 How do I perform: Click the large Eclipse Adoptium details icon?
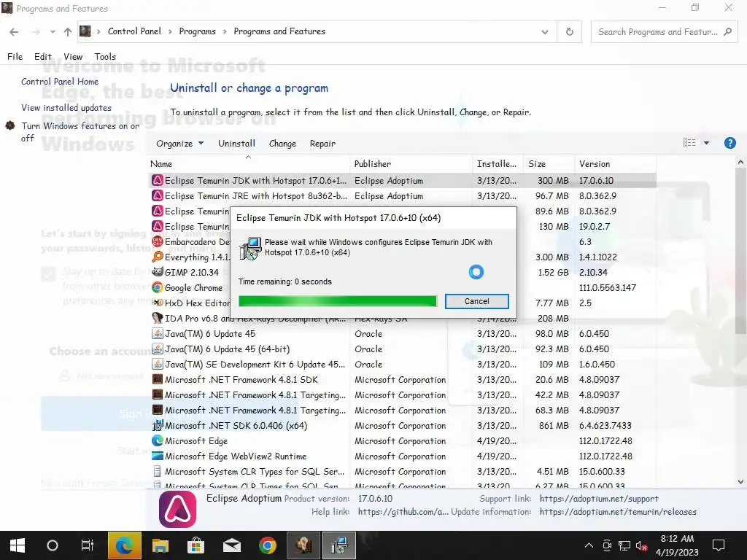coord(178,509)
